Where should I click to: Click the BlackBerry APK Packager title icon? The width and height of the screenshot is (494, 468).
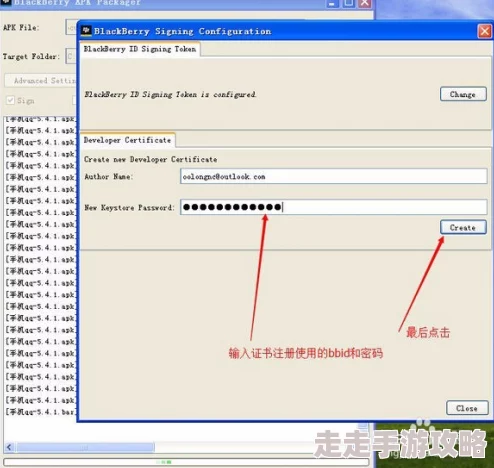(x=6, y=2)
